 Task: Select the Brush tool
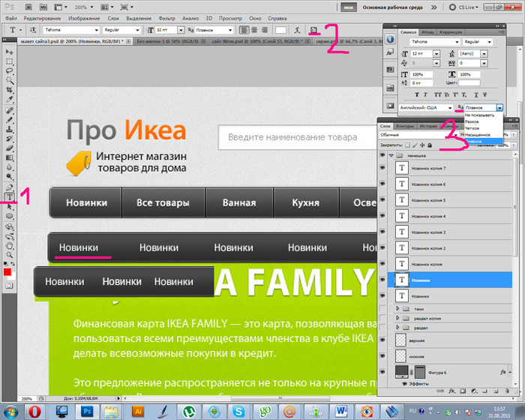click(9, 119)
